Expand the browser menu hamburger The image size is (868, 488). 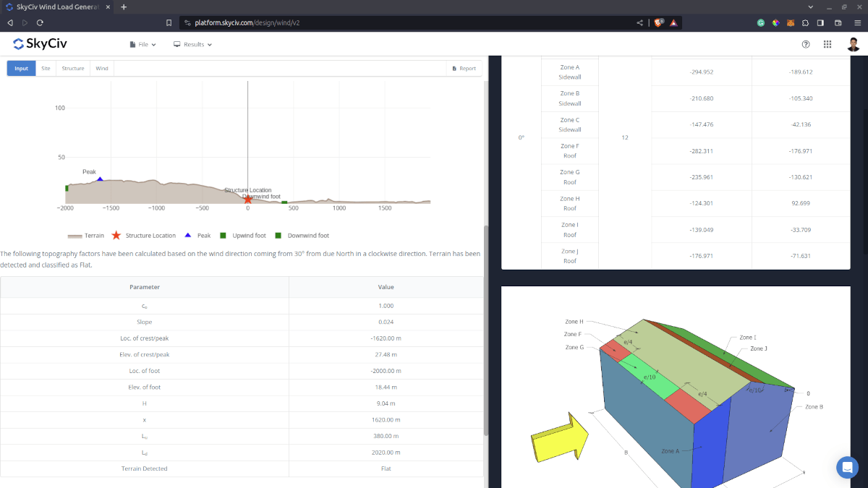click(856, 22)
